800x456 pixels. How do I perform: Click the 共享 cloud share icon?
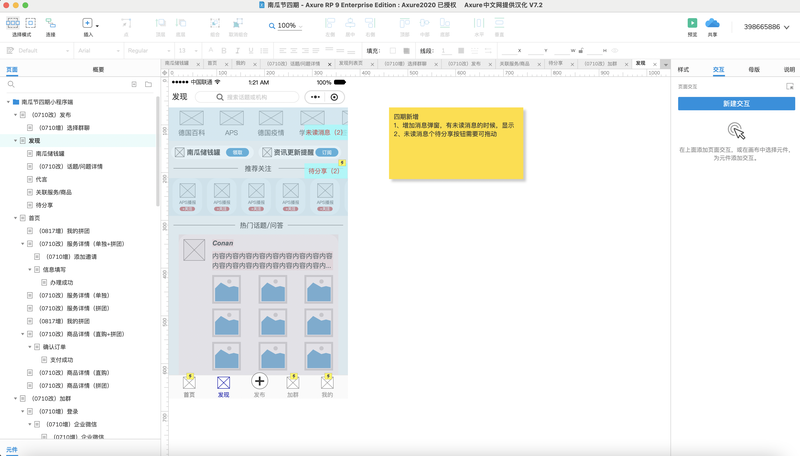[712, 23]
